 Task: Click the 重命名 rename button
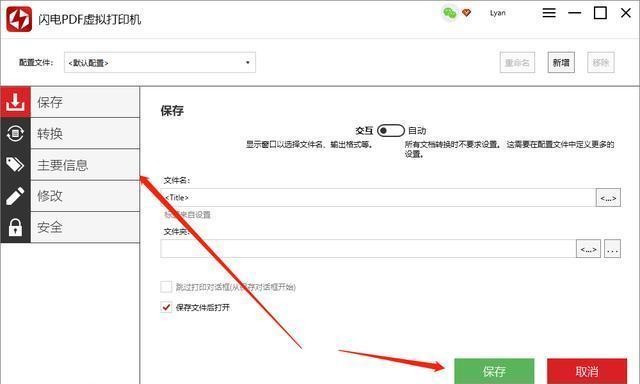(x=517, y=62)
